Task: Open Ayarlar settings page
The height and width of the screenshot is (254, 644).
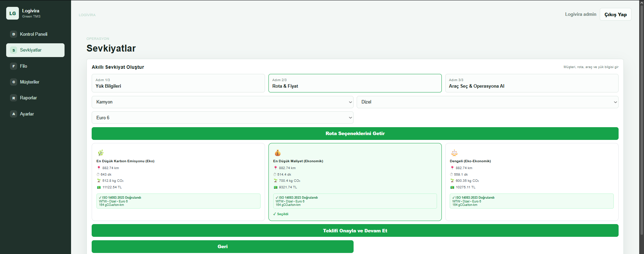Action: pyautogui.click(x=35, y=114)
